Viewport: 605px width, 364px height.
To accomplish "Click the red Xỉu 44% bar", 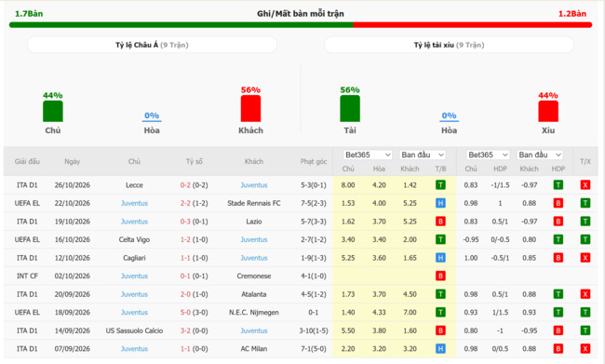I will click(548, 111).
